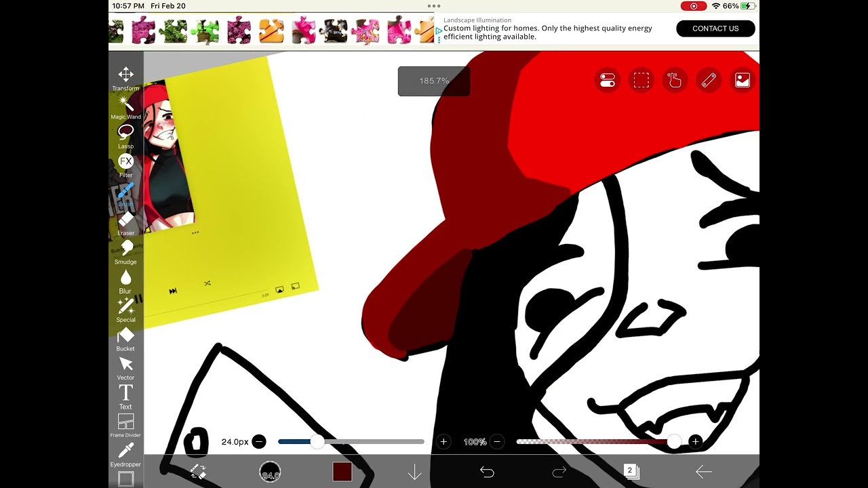
Task: Activate the Eyedropper tool
Action: click(125, 455)
